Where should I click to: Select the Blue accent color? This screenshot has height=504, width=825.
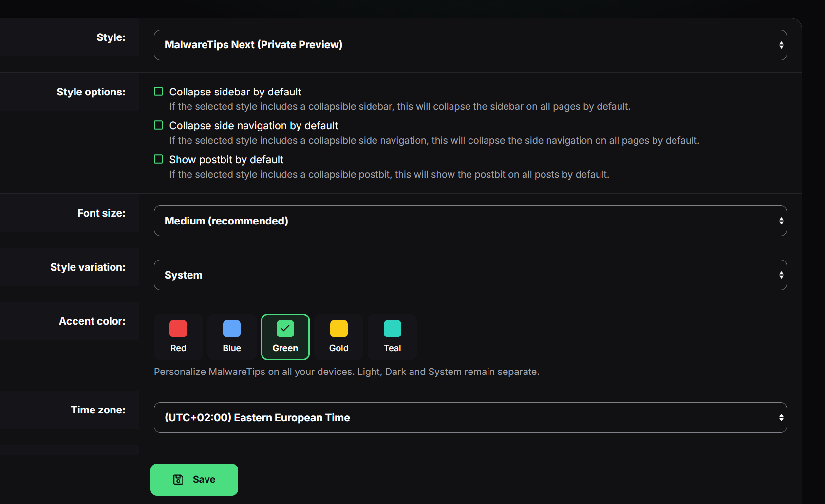232,337
